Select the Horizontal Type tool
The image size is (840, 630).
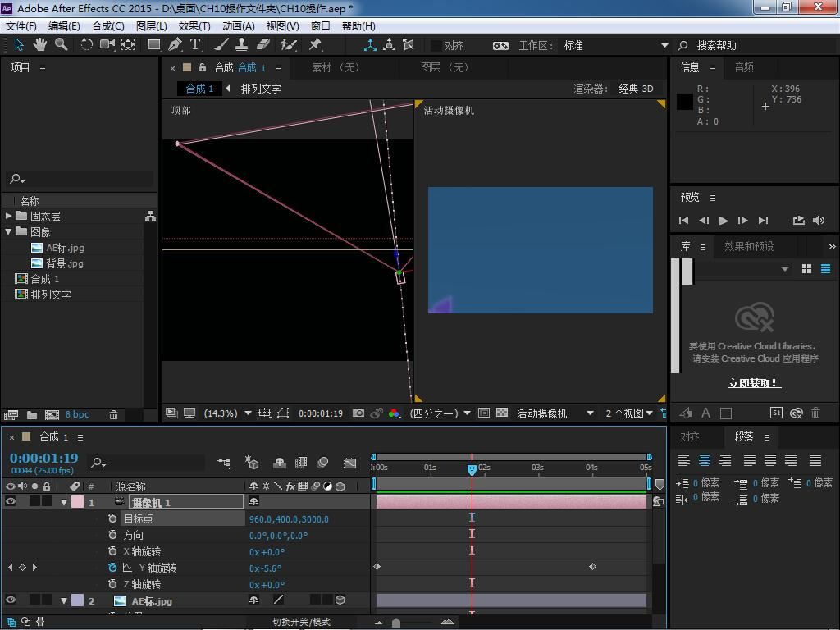196,45
